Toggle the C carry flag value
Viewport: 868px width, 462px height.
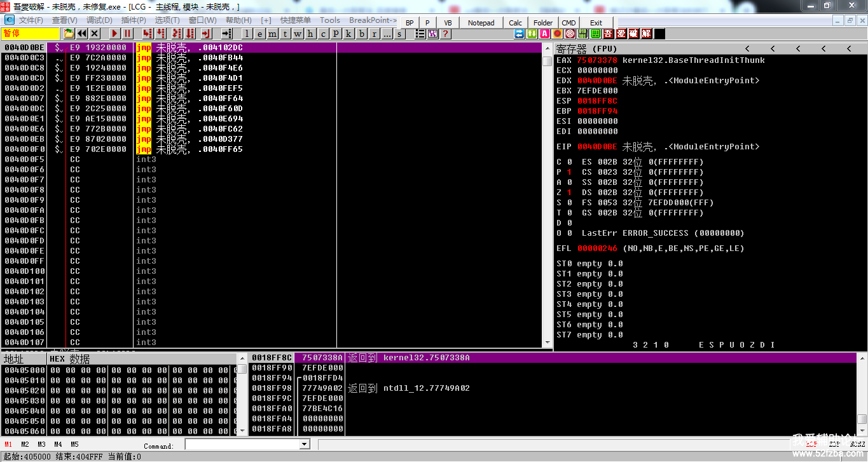(x=569, y=162)
